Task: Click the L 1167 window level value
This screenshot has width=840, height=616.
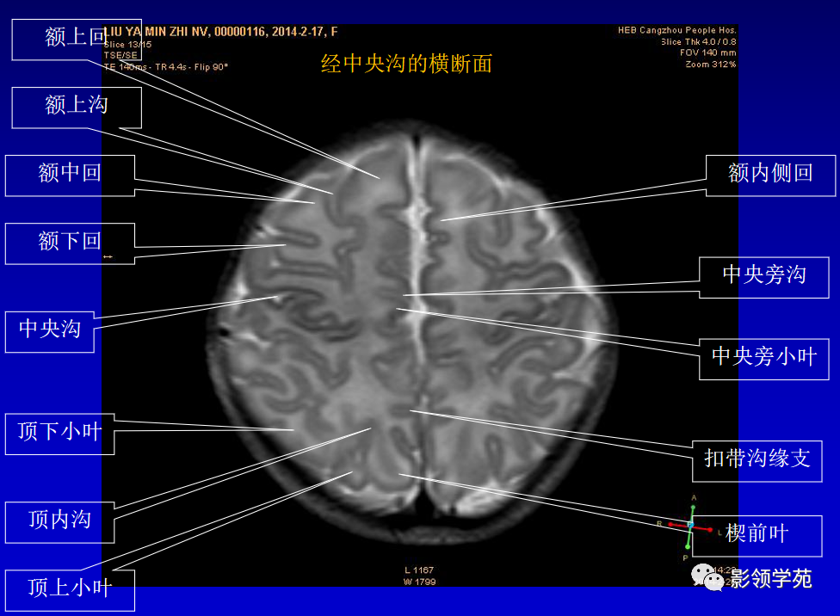Action: pyautogui.click(x=419, y=570)
